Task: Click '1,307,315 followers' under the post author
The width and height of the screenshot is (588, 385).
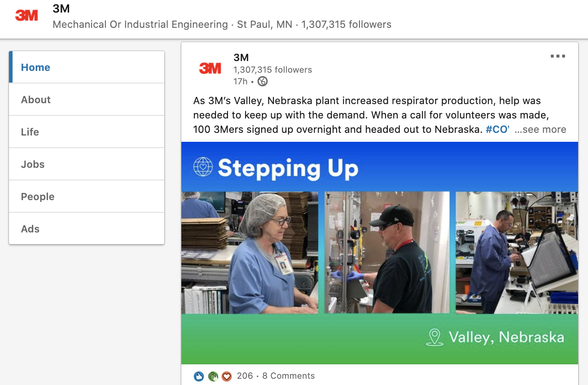Action: (x=273, y=70)
